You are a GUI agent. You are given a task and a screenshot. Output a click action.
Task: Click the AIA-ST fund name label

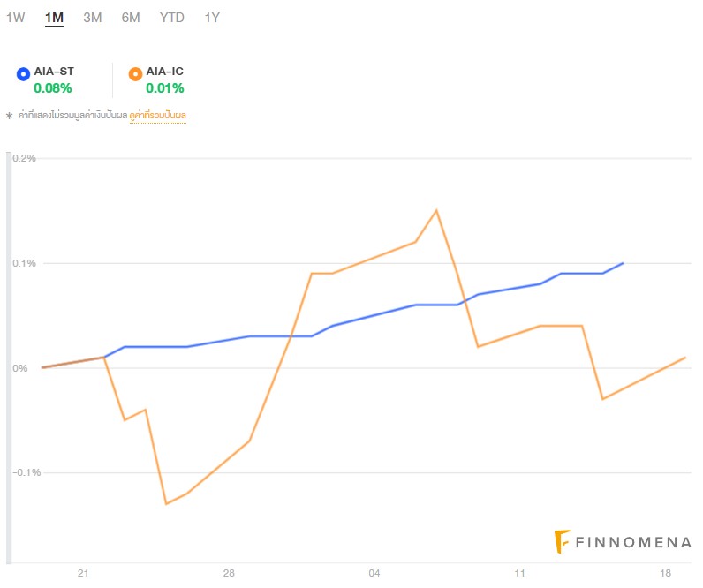pos(54,72)
